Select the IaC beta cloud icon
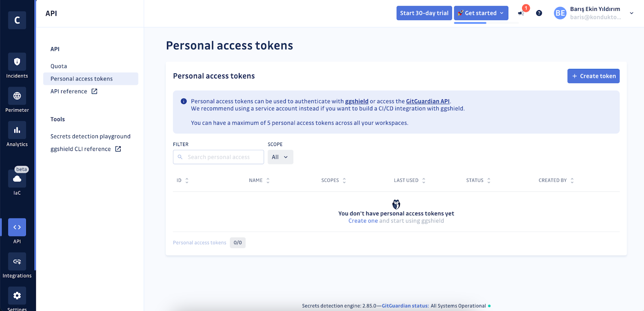 [17, 179]
